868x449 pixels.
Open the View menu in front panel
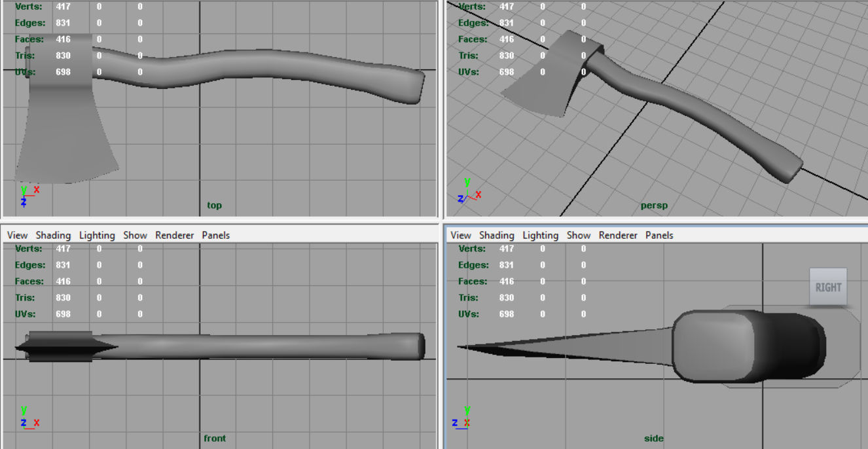tap(17, 235)
